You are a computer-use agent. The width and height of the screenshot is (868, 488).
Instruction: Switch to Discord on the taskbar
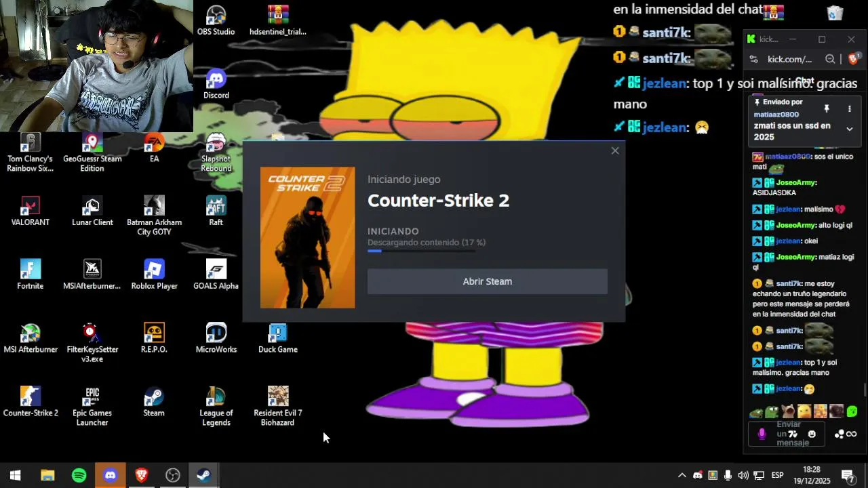111,476
